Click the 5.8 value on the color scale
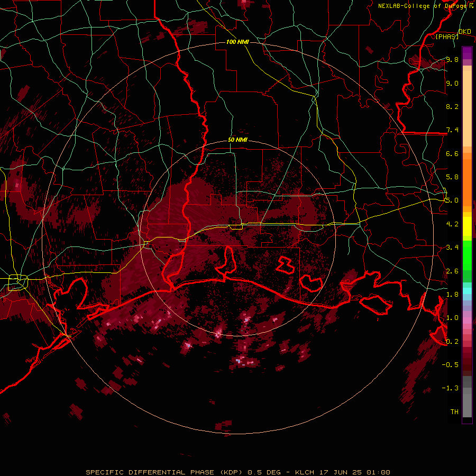 (x=452, y=177)
